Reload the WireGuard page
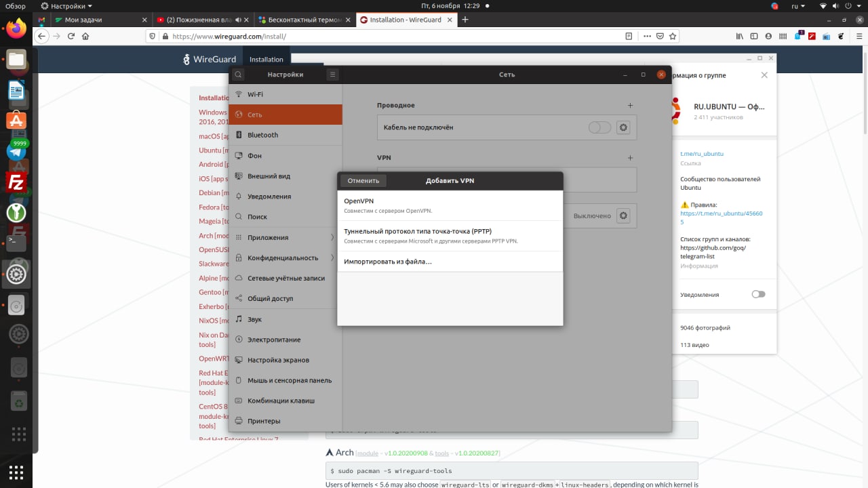Viewport: 868px width, 488px height. coord(71,37)
